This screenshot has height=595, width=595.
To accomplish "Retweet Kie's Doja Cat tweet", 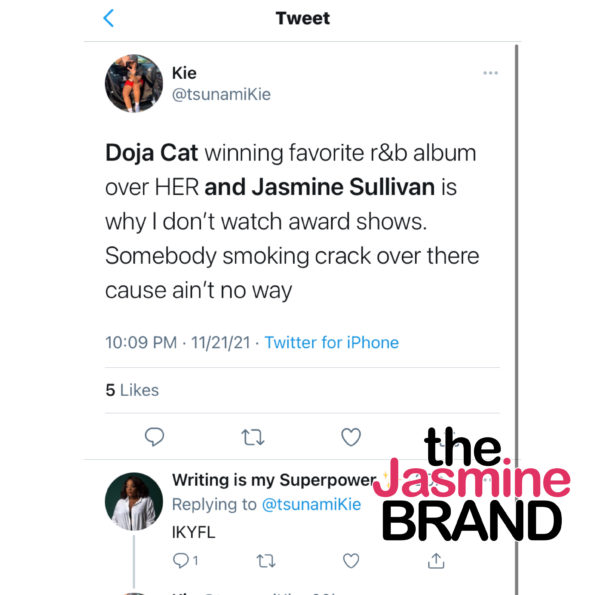I will [x=253, y=437].
